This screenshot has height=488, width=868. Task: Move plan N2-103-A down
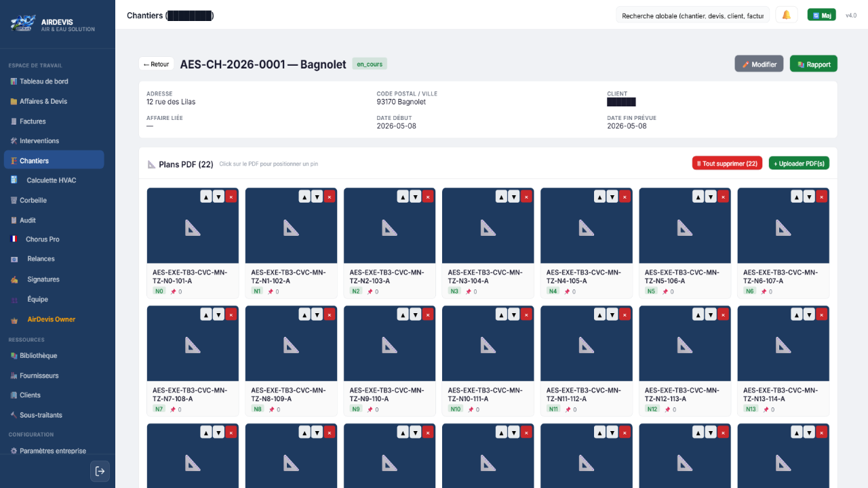pos(415,197)
